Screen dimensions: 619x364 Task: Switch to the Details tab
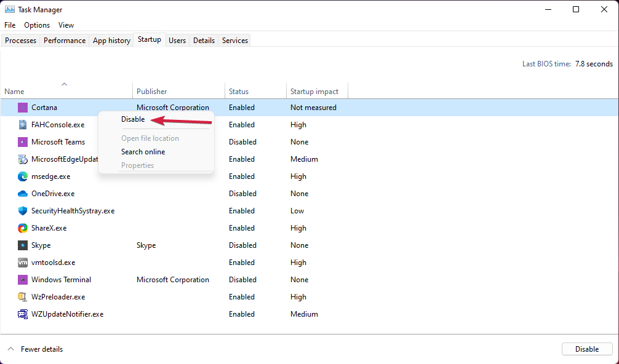click(204, 40)
